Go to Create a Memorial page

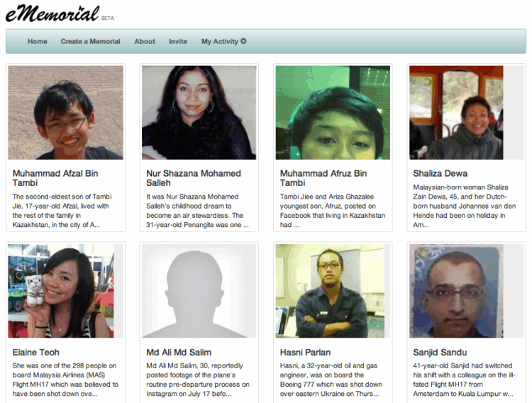point(90,41)
